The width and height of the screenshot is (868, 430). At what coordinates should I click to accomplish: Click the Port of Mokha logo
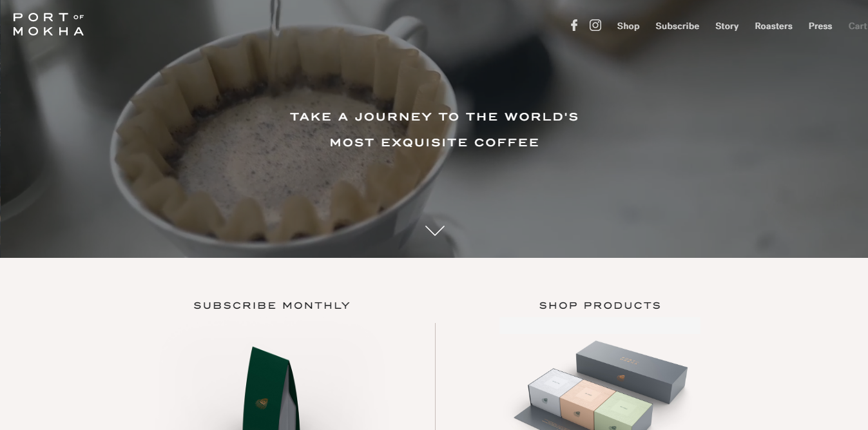(x=48, y=24)
